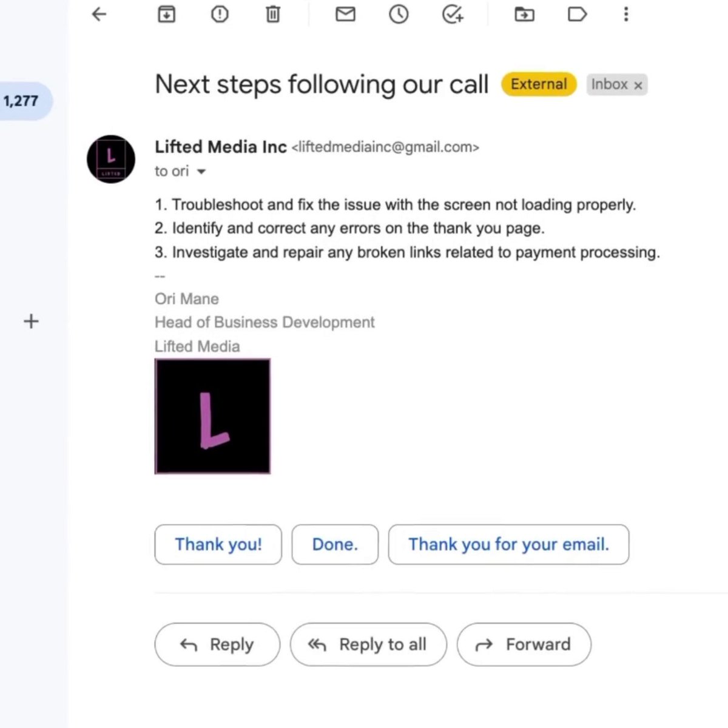Image resolution: width=728 pixels, height=728 pixels.
Task: Archive this email
Action: click(x=166, y=14)
